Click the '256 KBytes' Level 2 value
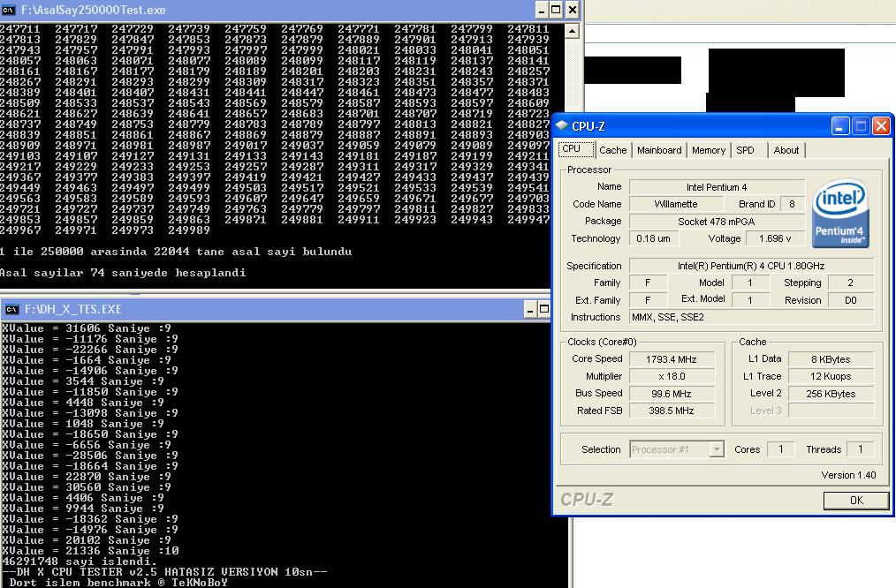The width and height of the screenshot is (896, 588). (831, 394)
